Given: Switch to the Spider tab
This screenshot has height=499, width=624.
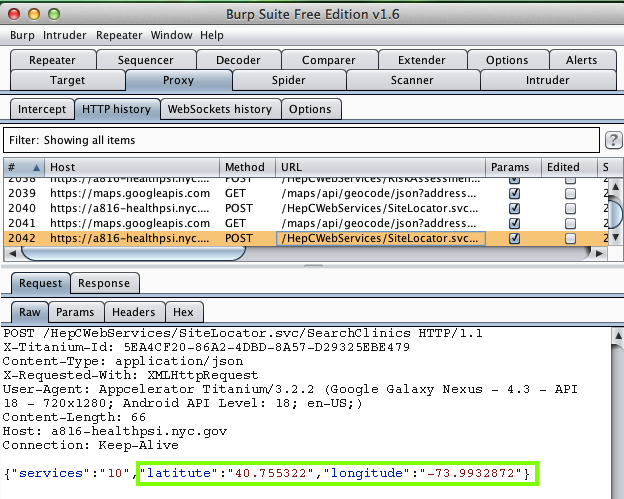Looking at the screenshot, I should (x=289, y=80).
